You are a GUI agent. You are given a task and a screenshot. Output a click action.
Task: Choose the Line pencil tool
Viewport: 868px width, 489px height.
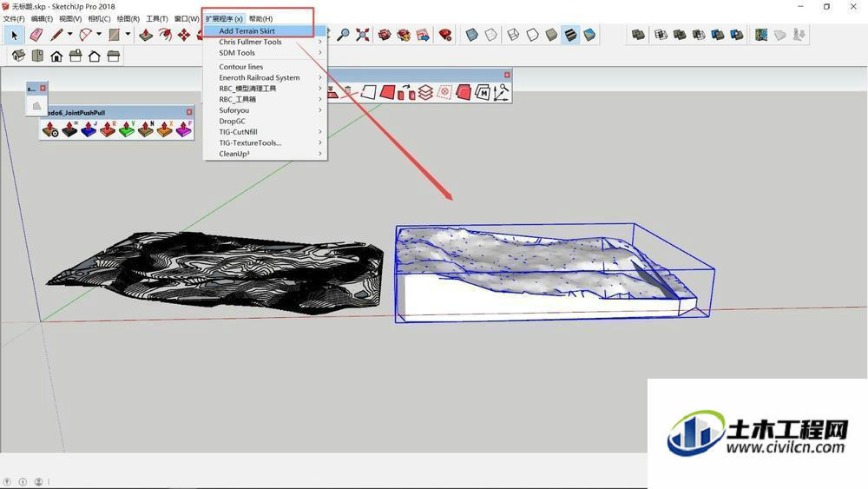point(56,35)
